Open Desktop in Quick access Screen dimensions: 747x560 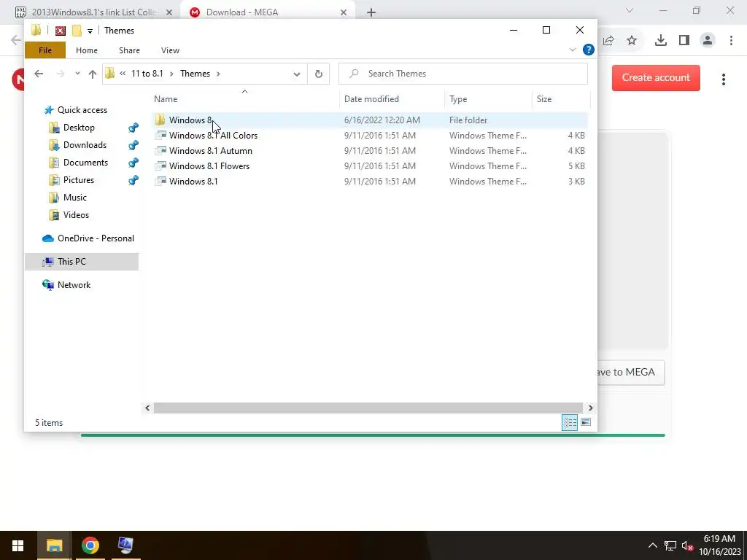[79, 128]
